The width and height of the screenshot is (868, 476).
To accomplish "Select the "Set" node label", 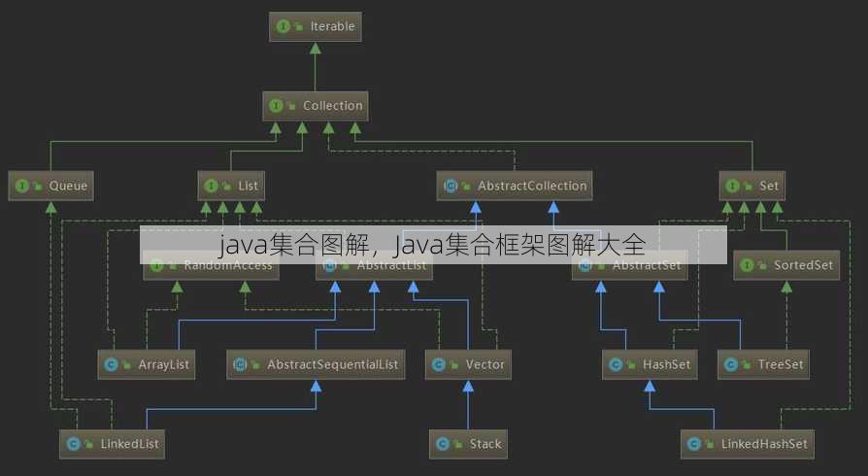I will (x=769, y=186).
